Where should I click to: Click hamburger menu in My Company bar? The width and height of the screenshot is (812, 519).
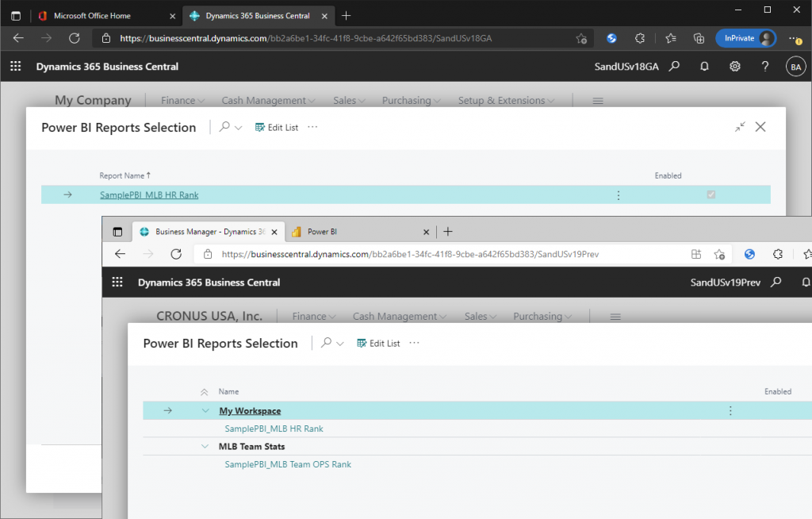598,101
